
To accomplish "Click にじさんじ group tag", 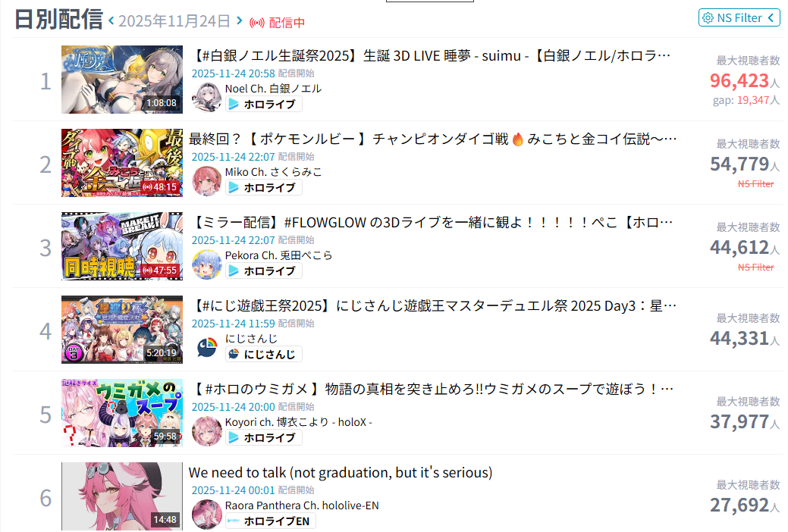I will click(x=263, y=354).
